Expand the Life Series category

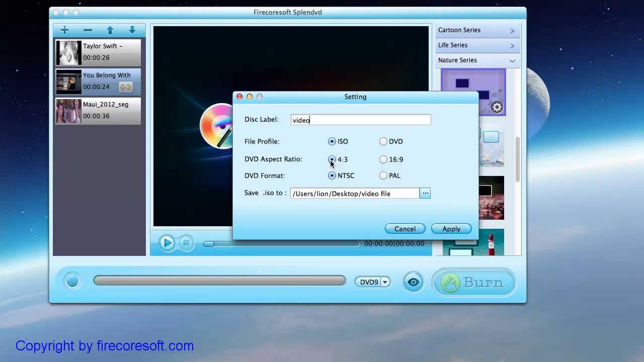[476, 45]
